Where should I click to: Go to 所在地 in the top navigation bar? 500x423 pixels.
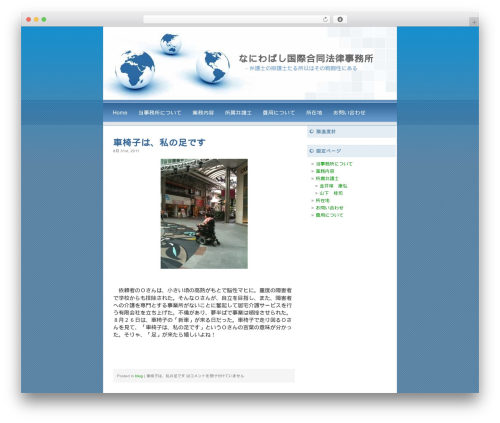click(x=314, y=113)
